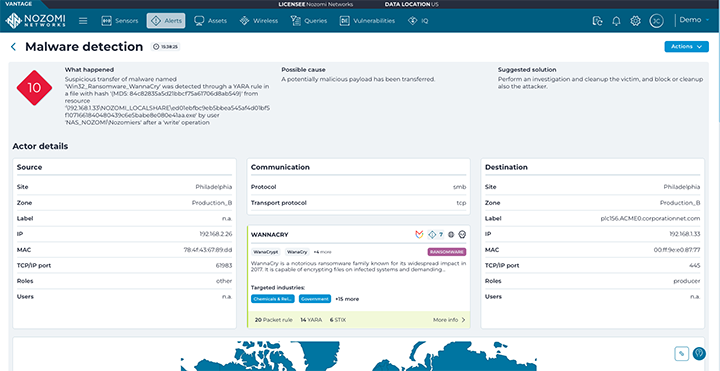The image size is (720, 371).
Task: Open the document refresh icon in header
Action: pos(597,21)
